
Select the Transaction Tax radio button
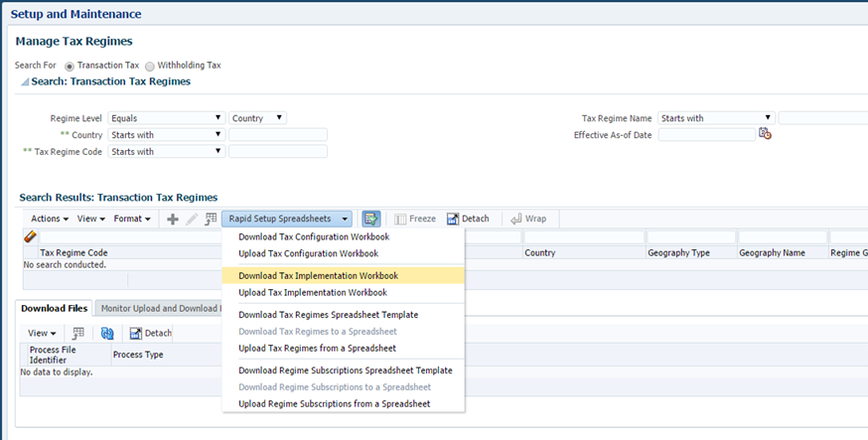pyautogui.click(x=69, y=66)
